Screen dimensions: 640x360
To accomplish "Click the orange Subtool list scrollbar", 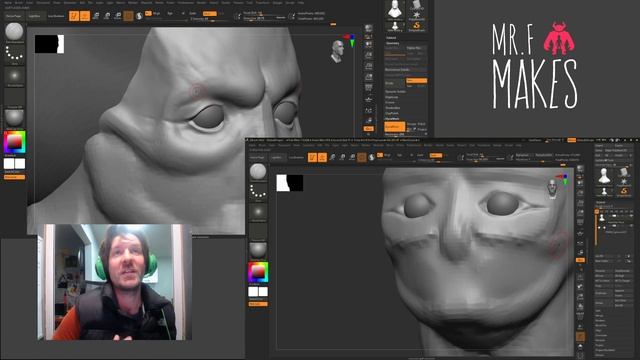I will [596, 229].
